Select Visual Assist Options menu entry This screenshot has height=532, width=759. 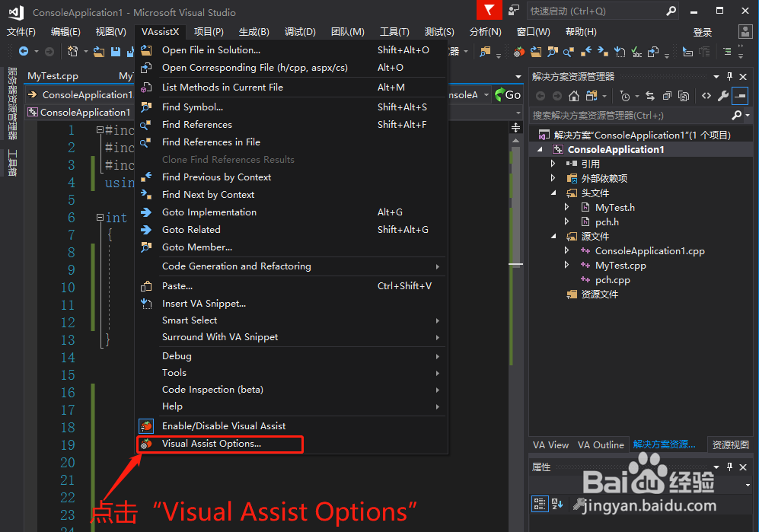[291, 444]
